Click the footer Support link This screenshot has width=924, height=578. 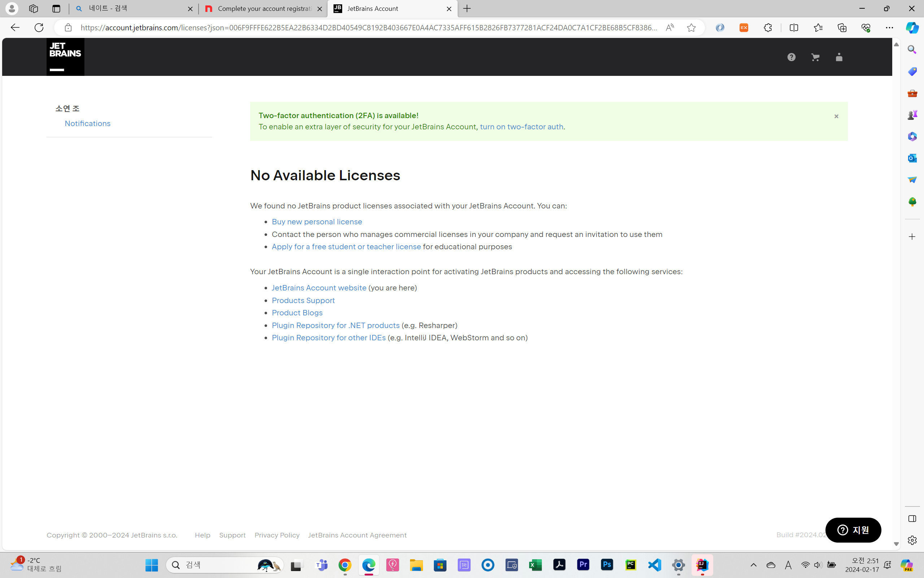232,535
